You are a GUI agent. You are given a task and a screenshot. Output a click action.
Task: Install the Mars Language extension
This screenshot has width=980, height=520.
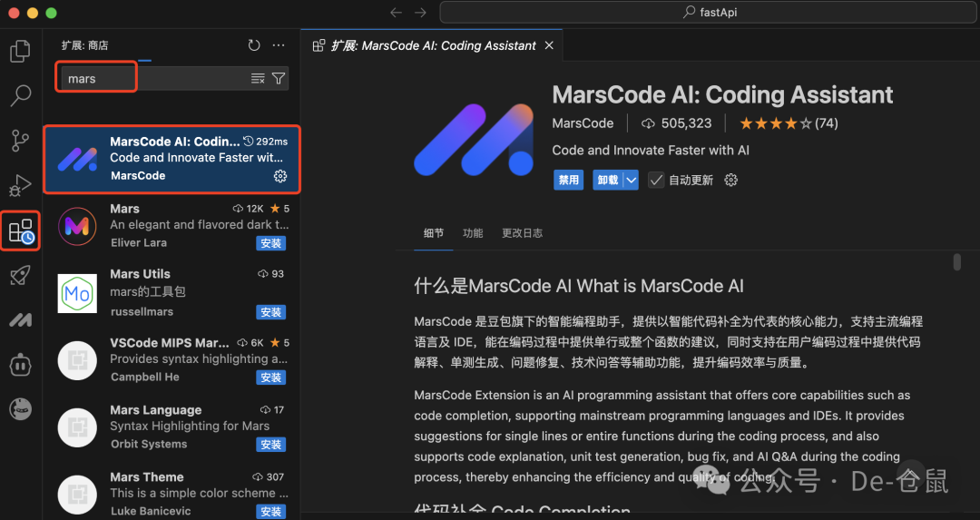270,445
